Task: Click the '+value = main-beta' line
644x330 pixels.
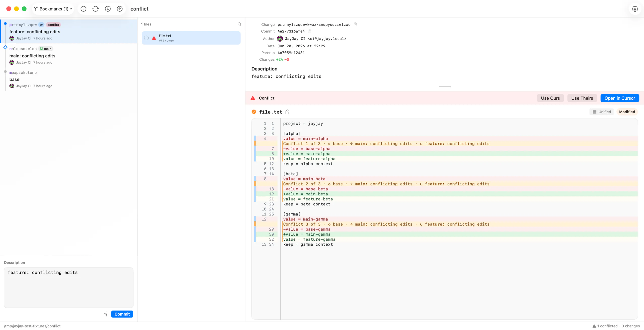Action: coord(460,194)
